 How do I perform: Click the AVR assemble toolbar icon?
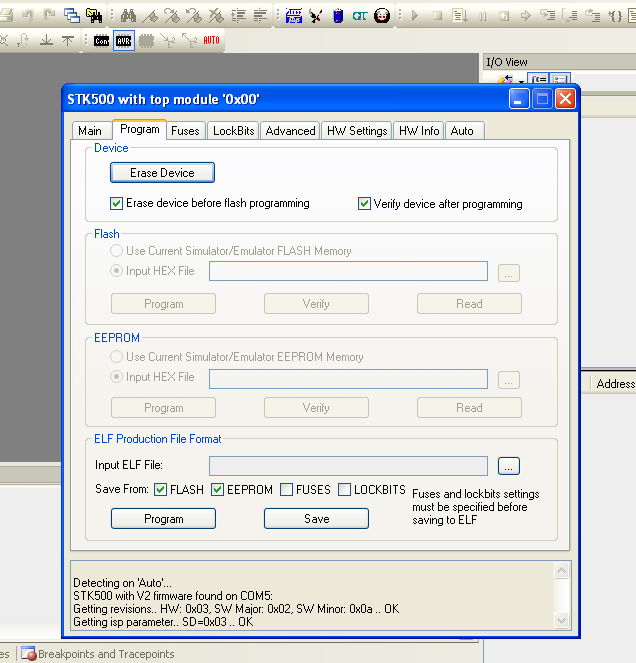tap(295, 15)
